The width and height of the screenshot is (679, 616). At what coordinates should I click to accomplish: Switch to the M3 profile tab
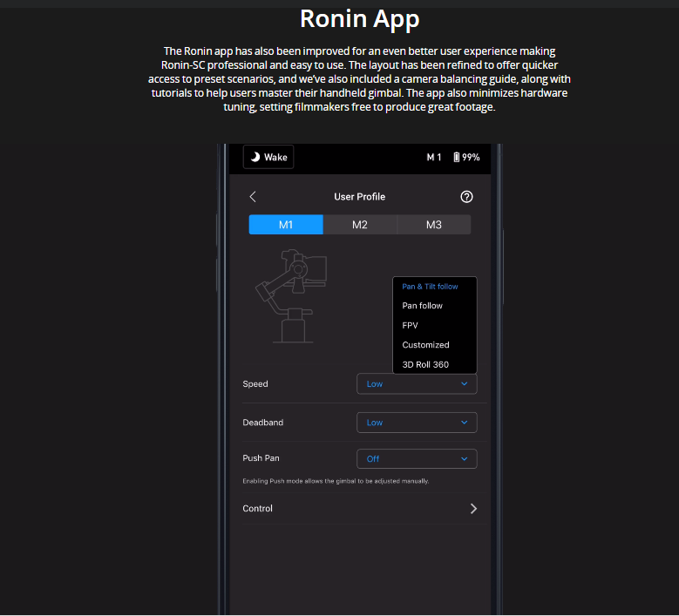coord(433,225)
